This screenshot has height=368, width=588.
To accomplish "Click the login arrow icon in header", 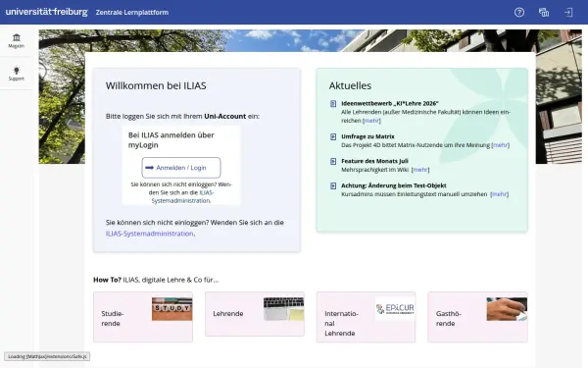I will pyautogui.click(x=568, y=13).
